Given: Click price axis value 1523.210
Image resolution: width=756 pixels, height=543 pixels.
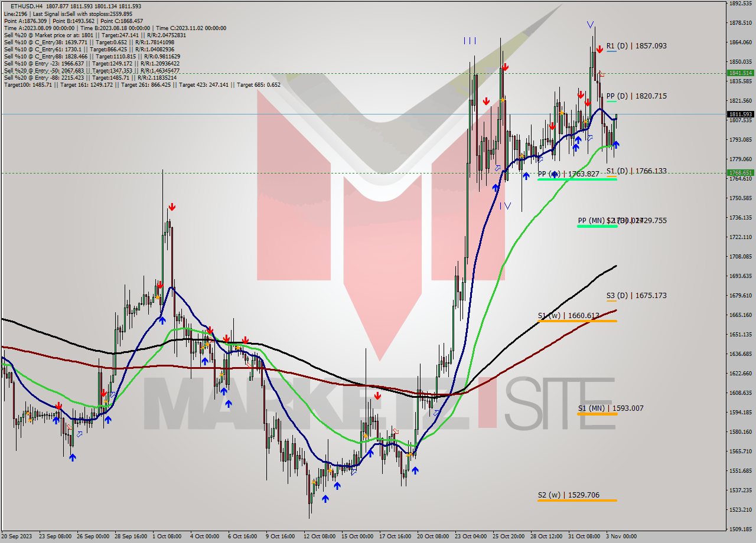Looking at the screenshot, I should click(740, 510).
